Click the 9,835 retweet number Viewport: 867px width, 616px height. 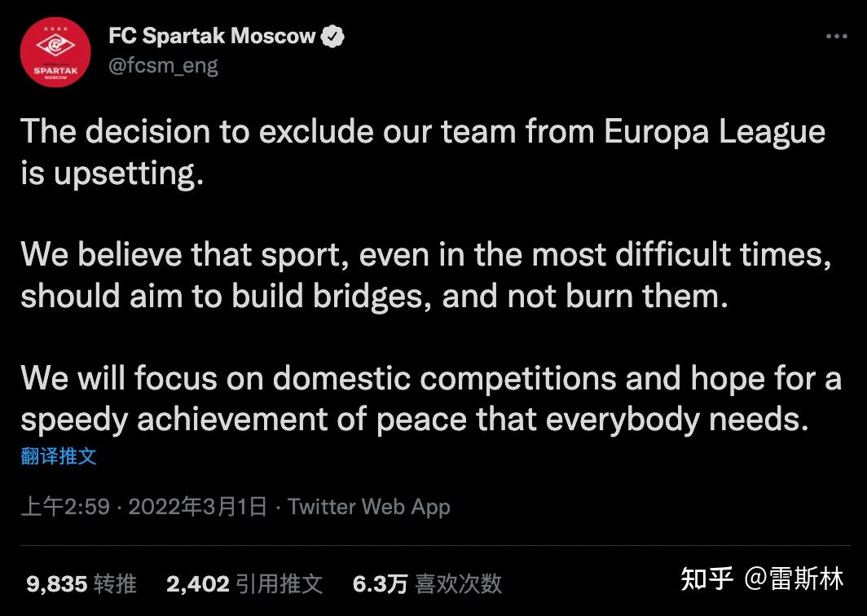tap(56, 583)
